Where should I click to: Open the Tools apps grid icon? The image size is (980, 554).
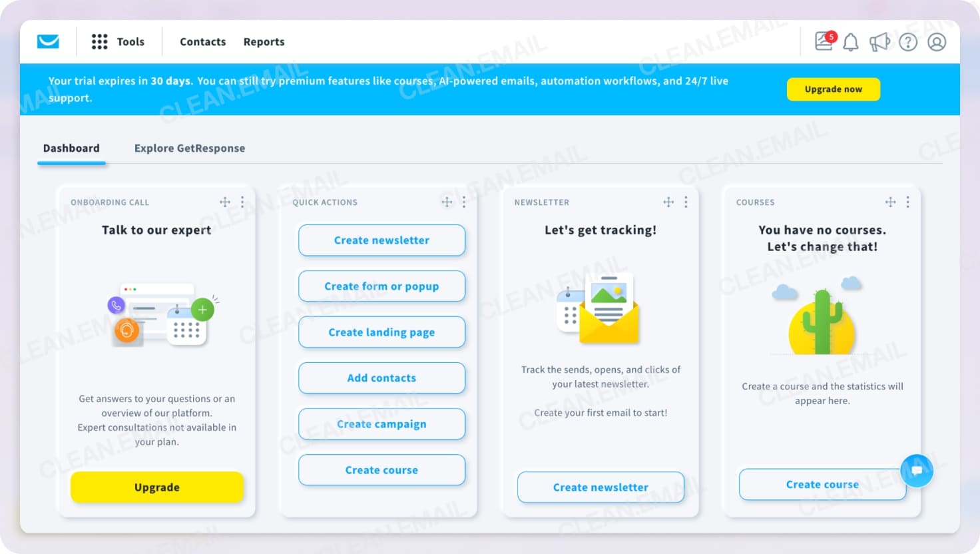(99, 41)
